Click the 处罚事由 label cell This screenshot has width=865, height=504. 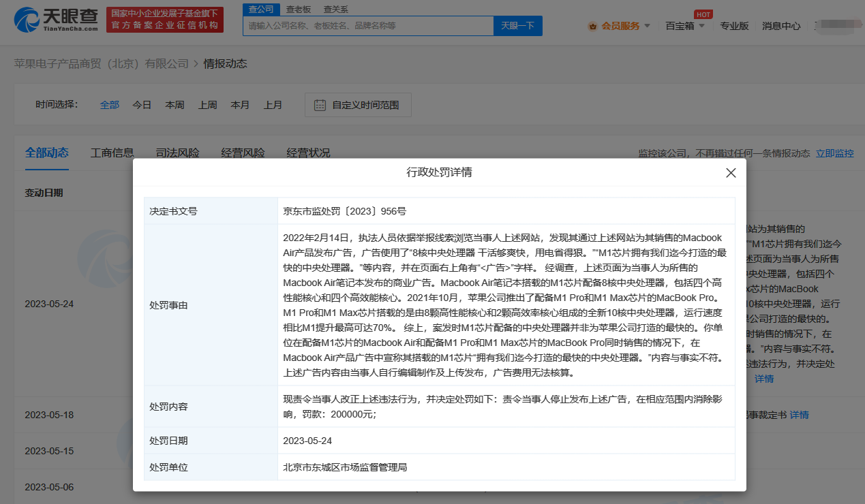tap(211, 305)
